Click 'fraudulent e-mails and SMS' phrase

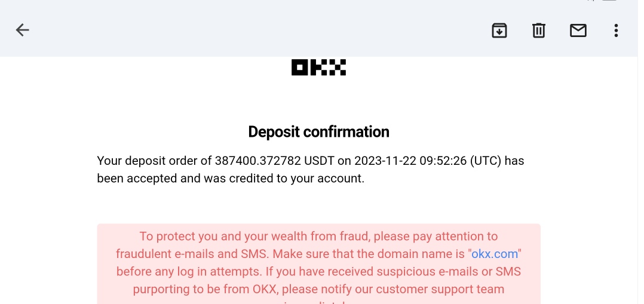pyautogui.click(x=192, y=254)
